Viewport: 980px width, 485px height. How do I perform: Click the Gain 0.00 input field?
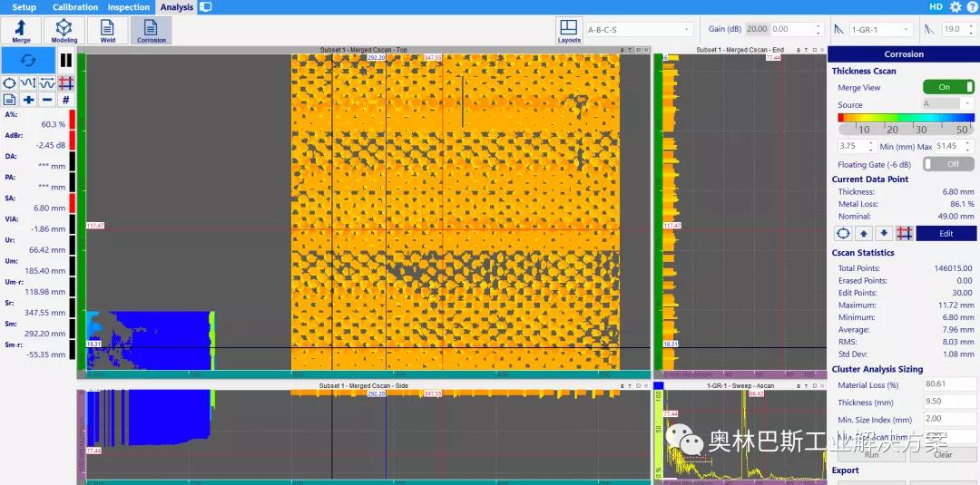coord(790,29)
